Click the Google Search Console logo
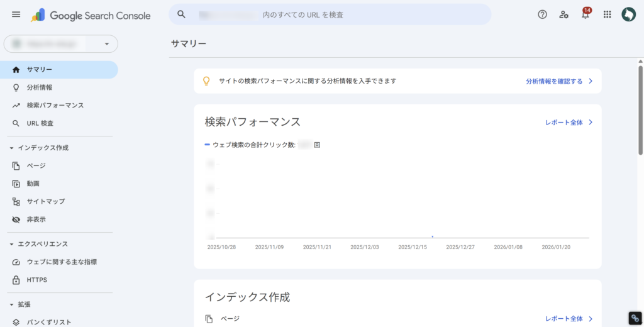This screenshot has height=327, width=644. point(91,16)
